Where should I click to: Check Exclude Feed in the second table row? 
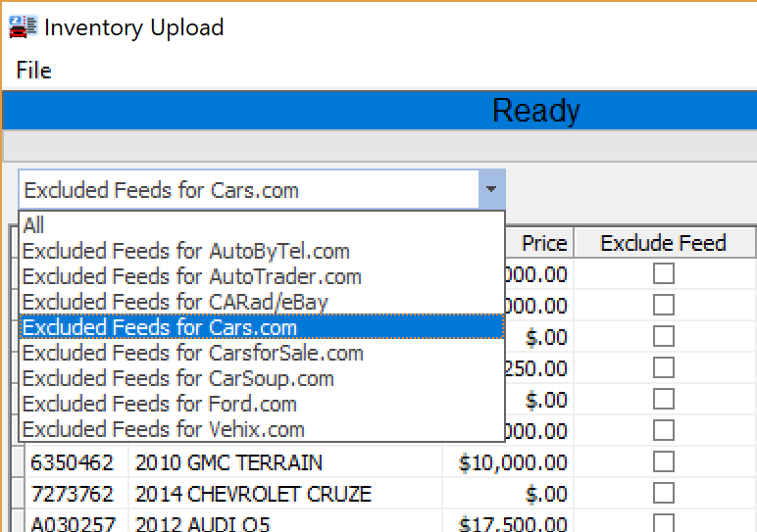[x=664, y=305]
